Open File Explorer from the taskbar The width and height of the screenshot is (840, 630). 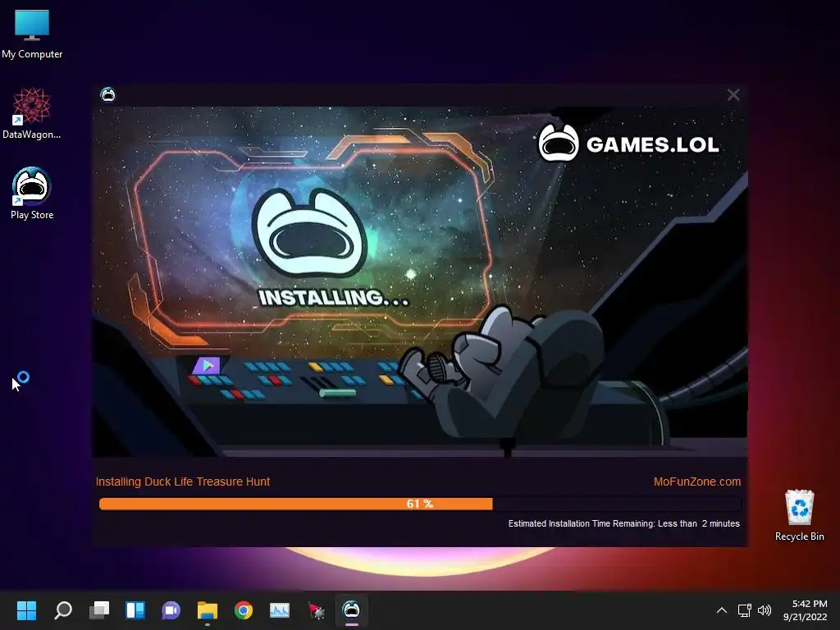click(x=208, y=610)
